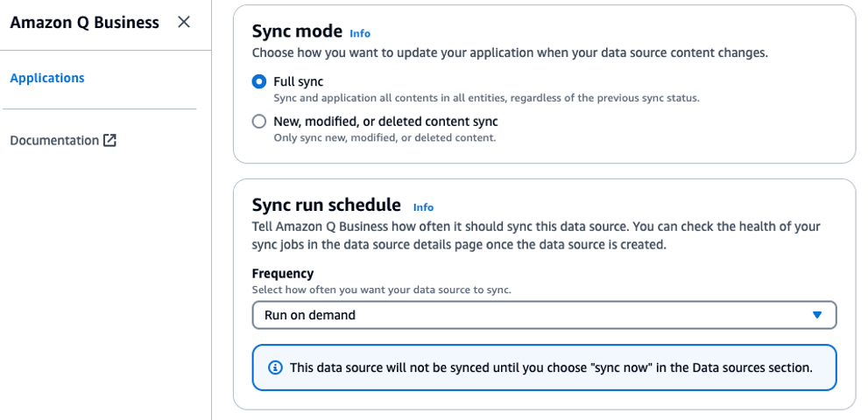Click the info circle icon in the alert
Viewport: 868px width, 420px height.
pos(275,367)
